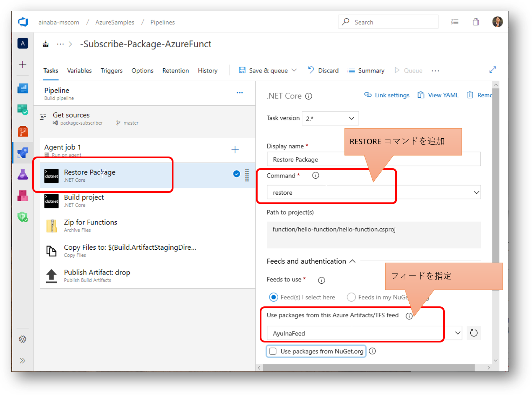Screen dimensions: 532x395
Task: Switch to the Tasks tab
Action: coord(51,71)
